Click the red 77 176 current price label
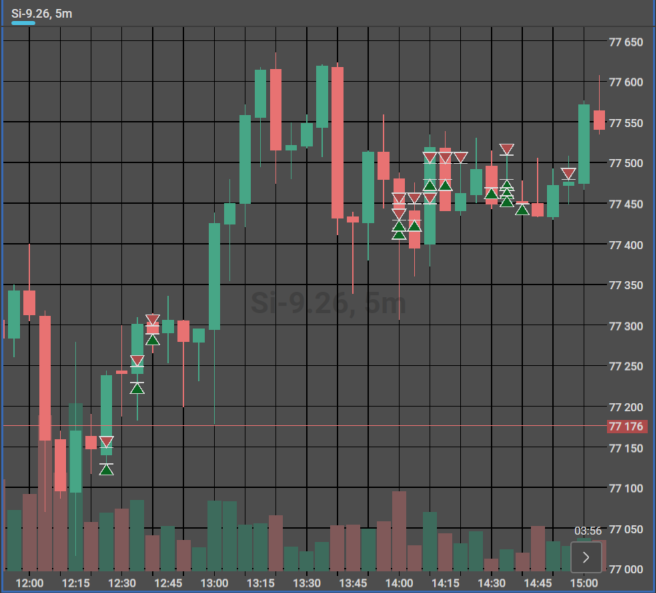656x593 pixels. (x=626, y=426)
